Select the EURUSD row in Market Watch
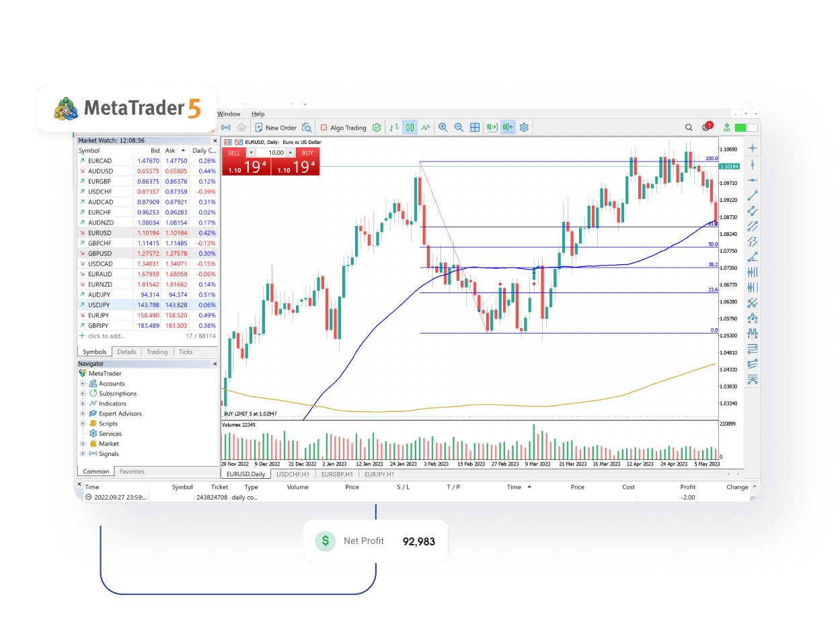Image resolution: width=840 pixels, height=624 pixels. click(x=148, y=233)
